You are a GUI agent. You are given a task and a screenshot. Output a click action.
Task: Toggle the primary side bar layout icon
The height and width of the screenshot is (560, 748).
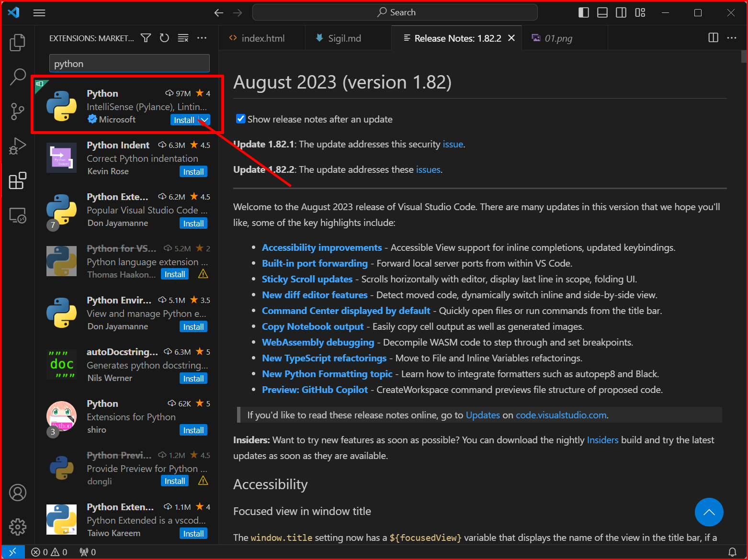[x=584, y=13]
